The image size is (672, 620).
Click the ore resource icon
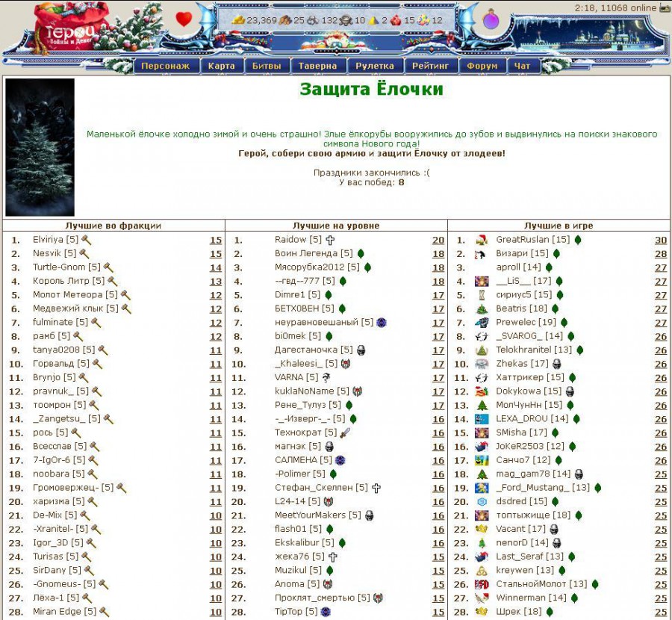[314, 20]
